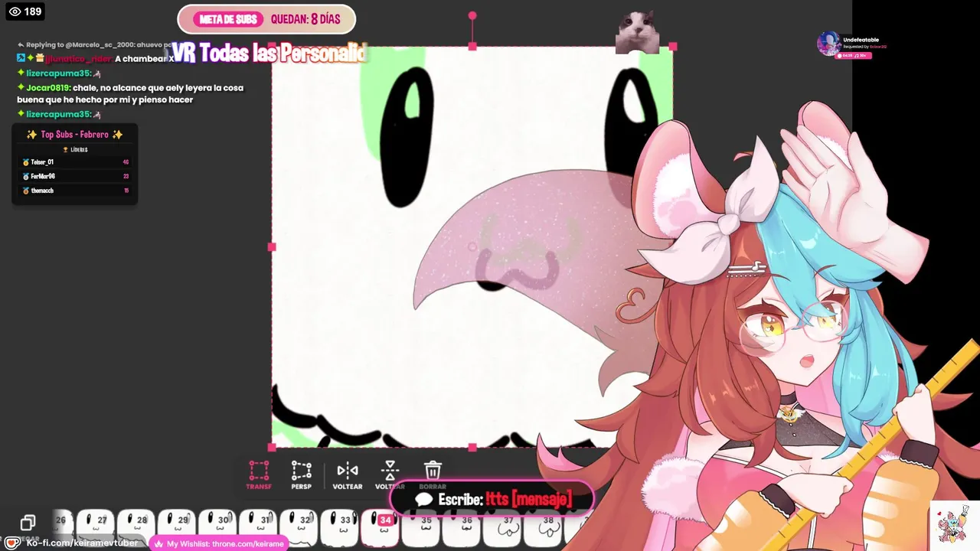The height and width of the screenshot is (551, 980).
Task: Open frame 36 in the timeline
Action: (x=461, y=527)
